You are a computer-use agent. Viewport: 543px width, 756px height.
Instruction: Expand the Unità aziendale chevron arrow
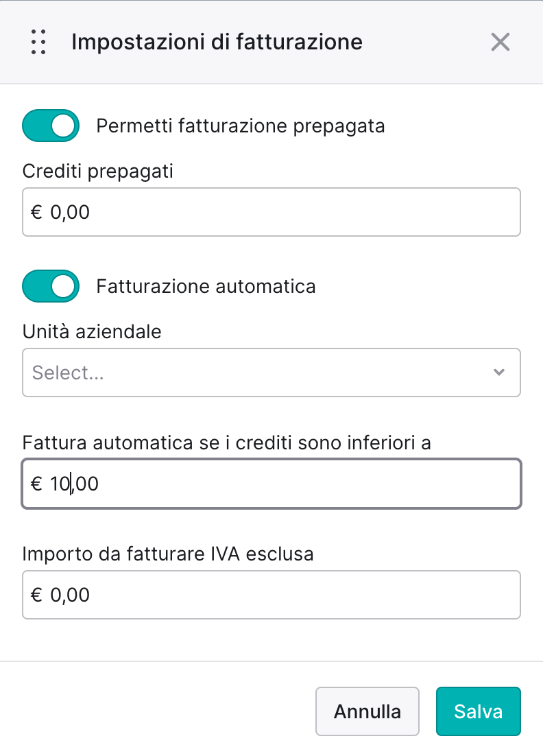pos(499,373)
